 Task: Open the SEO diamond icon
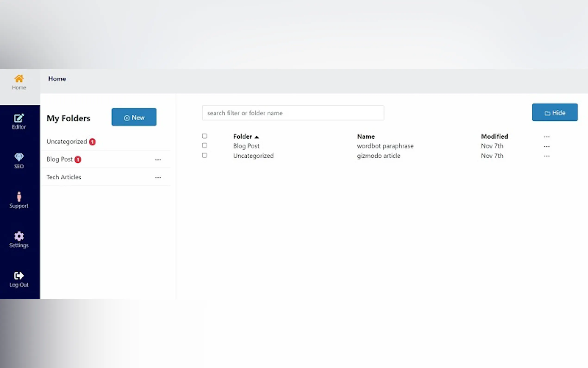click(x=19, y=157)
